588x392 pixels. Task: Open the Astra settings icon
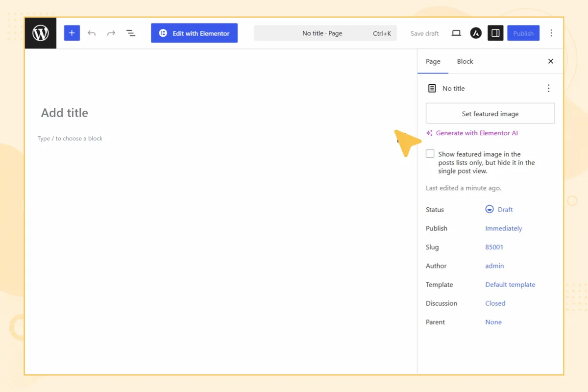point(476,33)
